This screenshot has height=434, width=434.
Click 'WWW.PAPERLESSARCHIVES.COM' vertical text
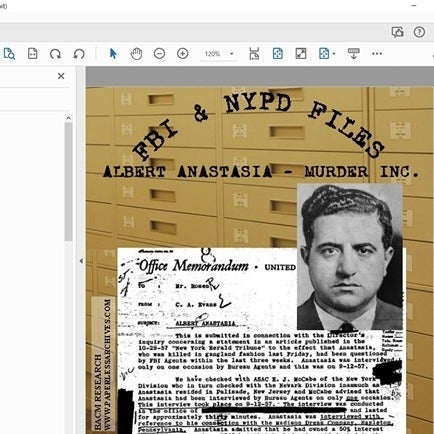click(x=107, y=364)
